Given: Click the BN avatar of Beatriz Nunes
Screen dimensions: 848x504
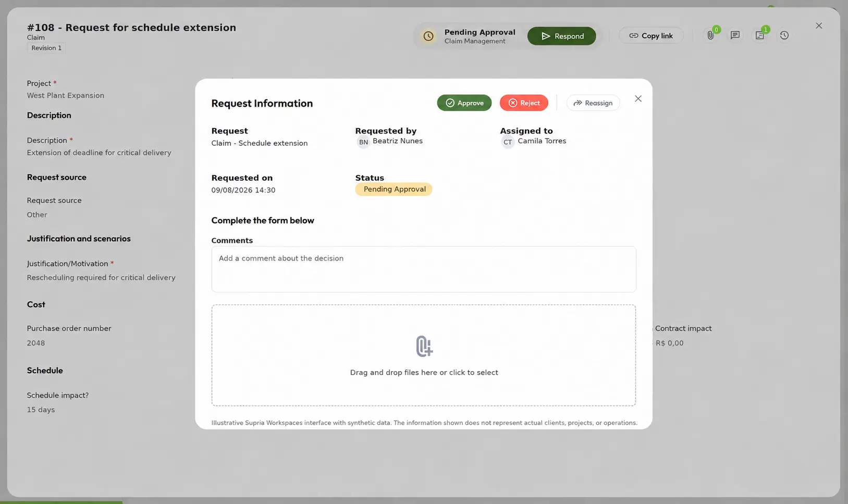Looking at the screenshot, I should [363, 142].
